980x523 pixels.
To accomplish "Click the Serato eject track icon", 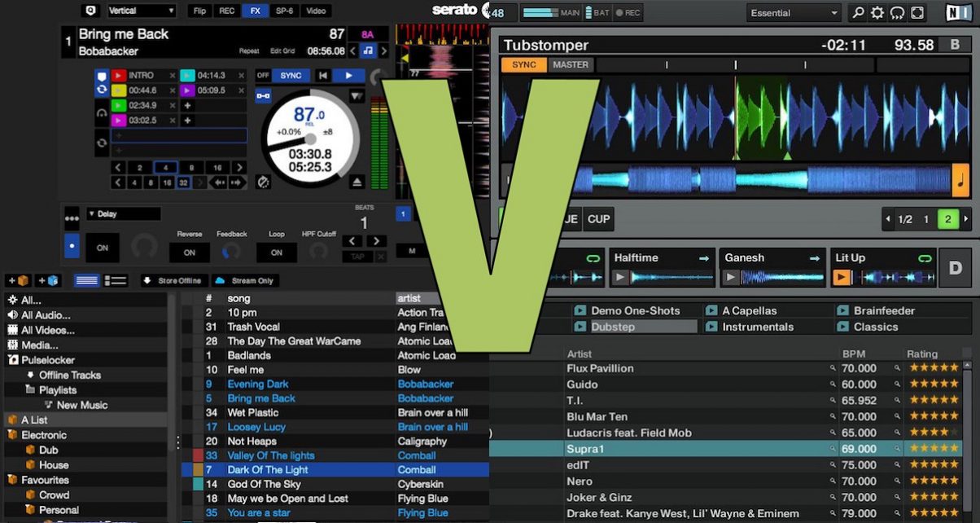I will coord(357,182).
